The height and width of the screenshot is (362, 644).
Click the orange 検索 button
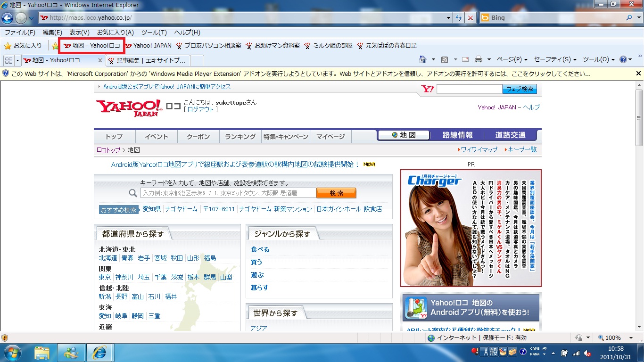336,193
